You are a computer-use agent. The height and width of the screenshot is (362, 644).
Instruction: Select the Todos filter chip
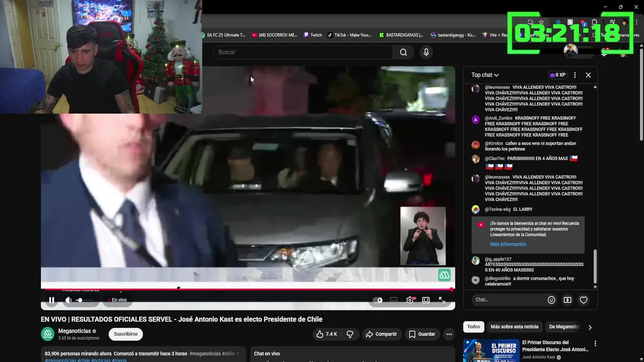point(473,327)
